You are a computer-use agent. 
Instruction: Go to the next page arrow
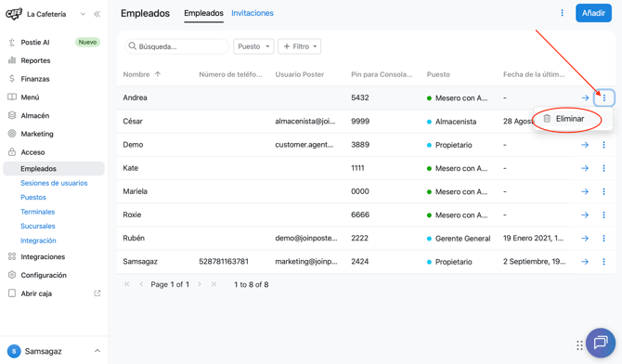[x=200, y=284]
